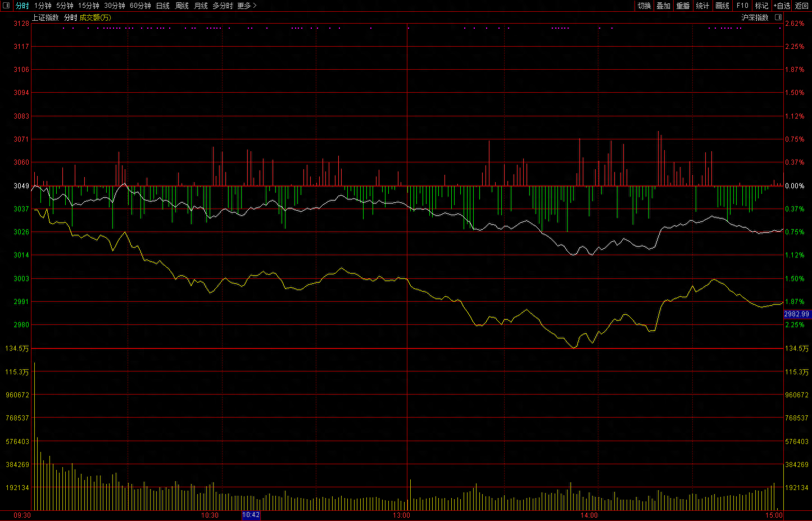Open the 15分钟 chart view

pyautogui.click(x=89, y=6)
